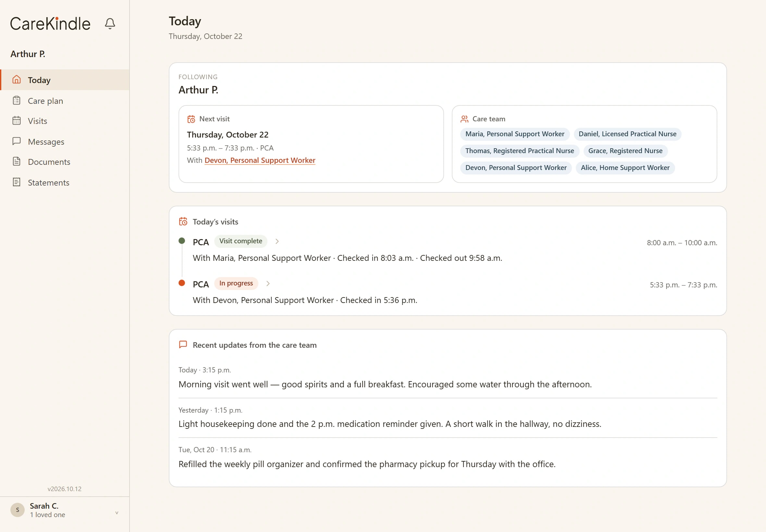Click the Visit complete status badge
Image resolution: width=766 pixels, height=532 pixels.
tap(241, 241)
